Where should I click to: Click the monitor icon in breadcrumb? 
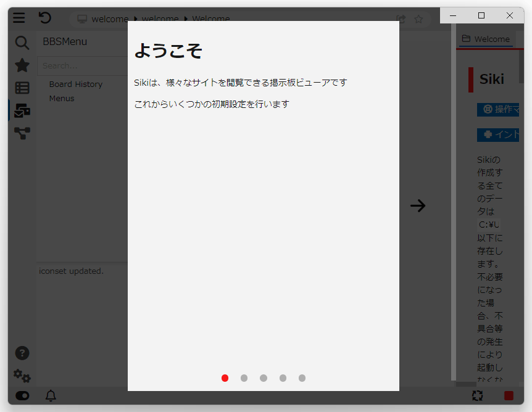[82, 19]
